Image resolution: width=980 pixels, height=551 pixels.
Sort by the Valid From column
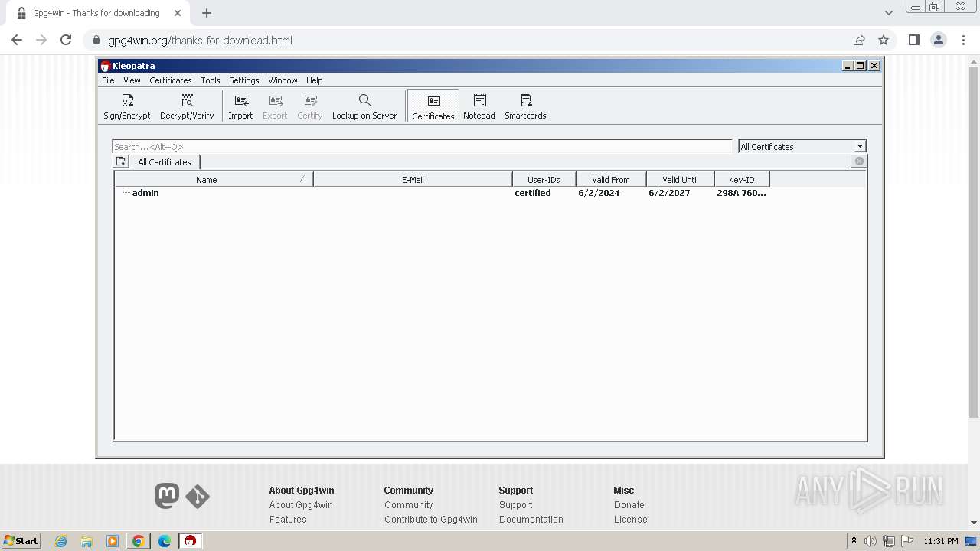611,180
